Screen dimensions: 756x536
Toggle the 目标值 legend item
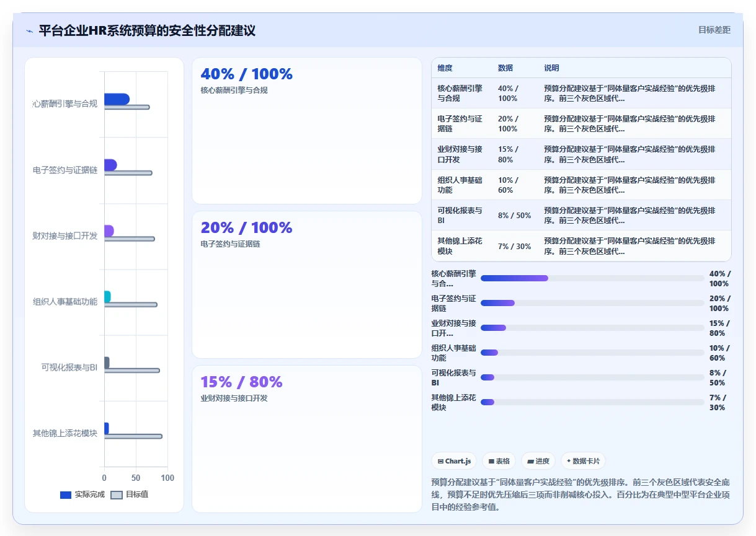point(130,494)
